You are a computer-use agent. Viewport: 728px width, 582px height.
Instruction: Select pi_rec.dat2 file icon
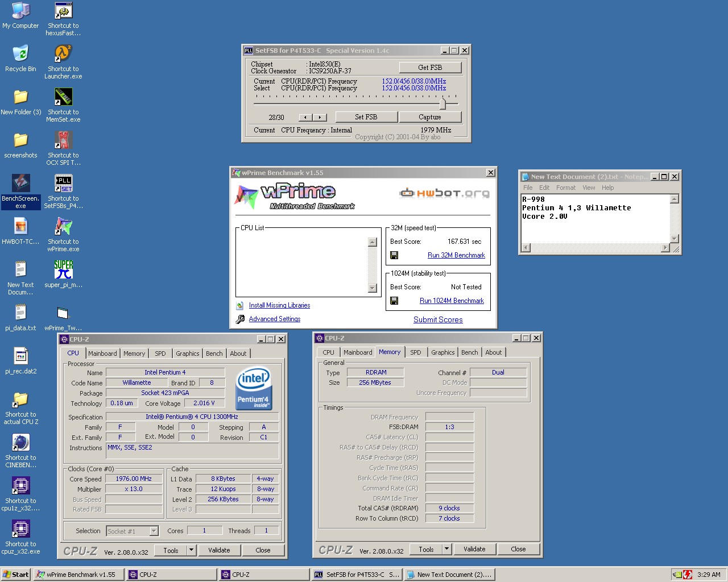20,361
